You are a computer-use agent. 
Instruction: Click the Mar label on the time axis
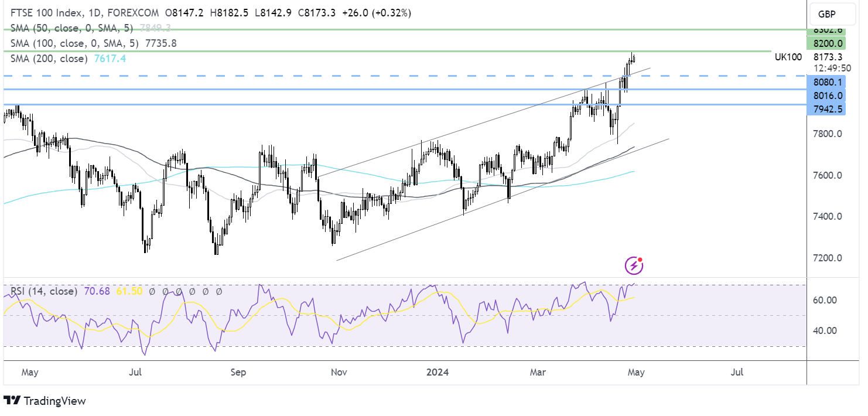pos(538,372)
